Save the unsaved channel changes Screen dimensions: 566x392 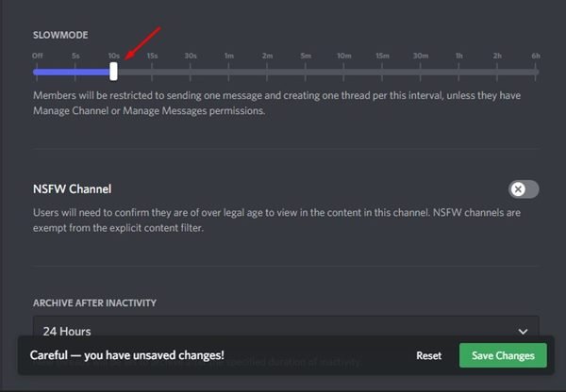(503, 355)
